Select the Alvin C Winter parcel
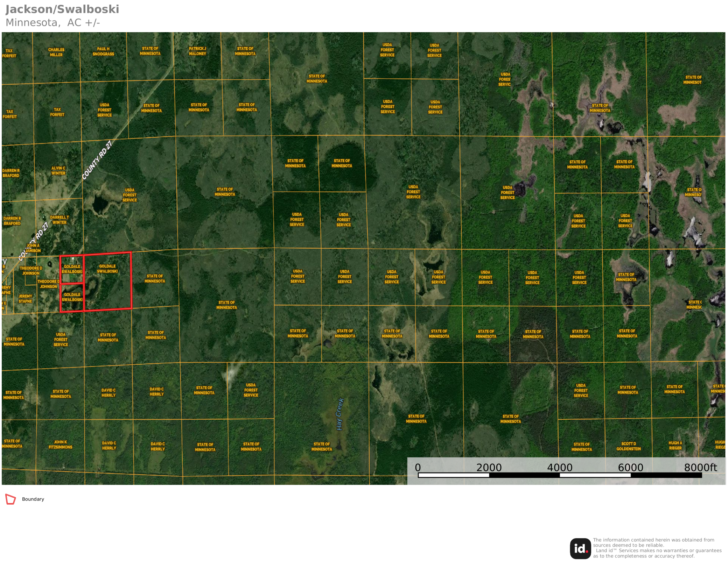Viewport: 728px width, 562px height. 58,171
